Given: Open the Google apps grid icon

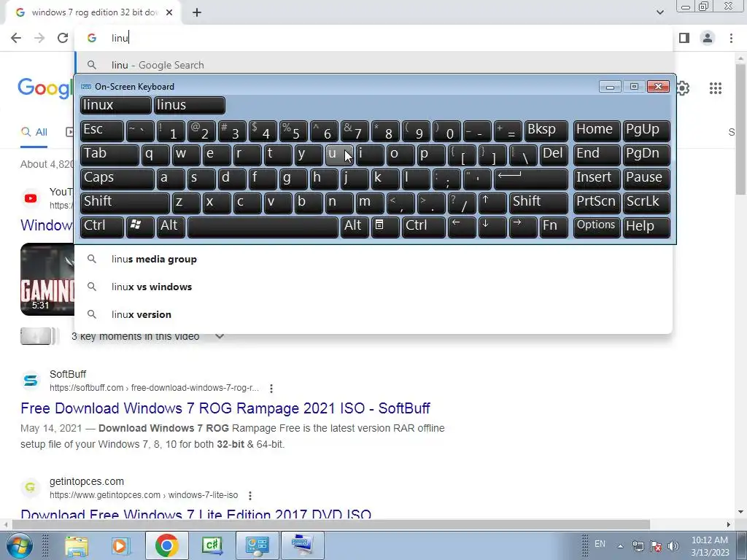Looking at the screenshot, I should pos(715,88).
